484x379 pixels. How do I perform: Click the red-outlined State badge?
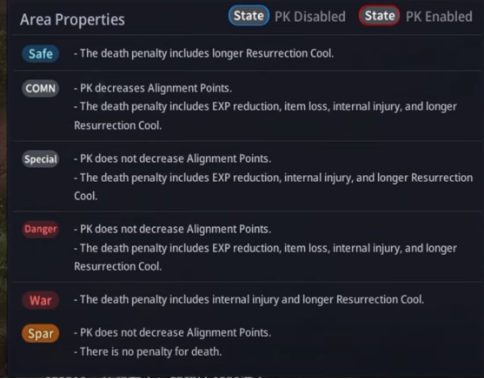(379, 16)
